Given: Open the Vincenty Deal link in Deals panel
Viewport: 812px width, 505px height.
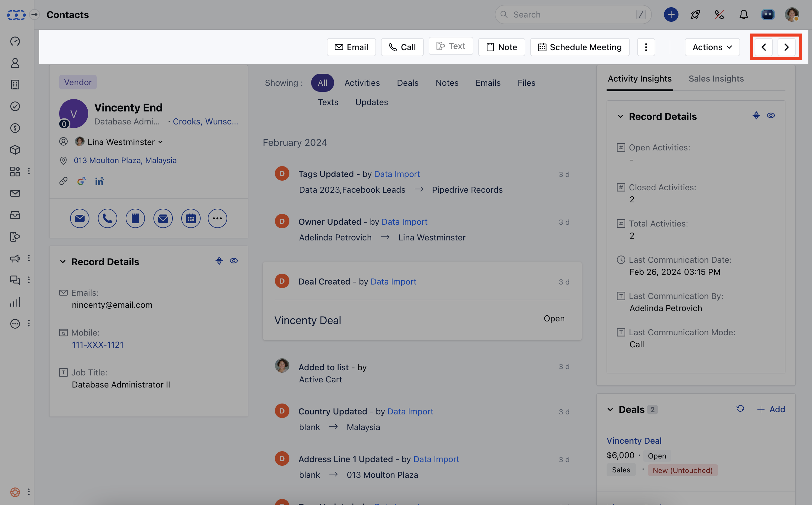Looking at the screenshot, I should click(x=634, y=441).
